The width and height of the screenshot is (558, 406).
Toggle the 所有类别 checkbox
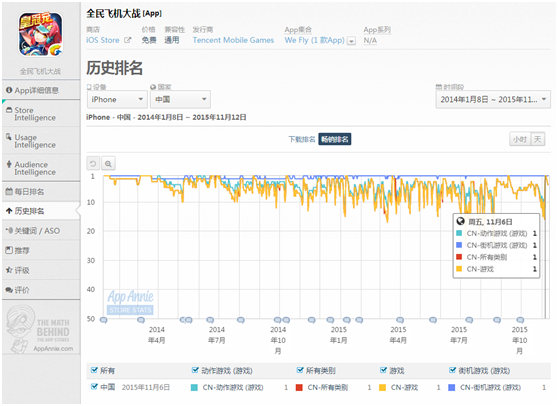pos(300,370)
